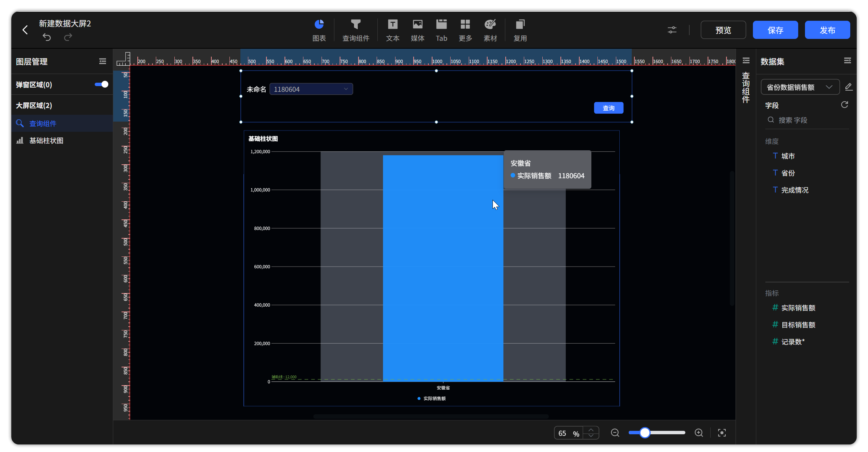This screenshot has height=452, width=868.
Task: Go back using the left arrow
Action: [x=25, y=30]
